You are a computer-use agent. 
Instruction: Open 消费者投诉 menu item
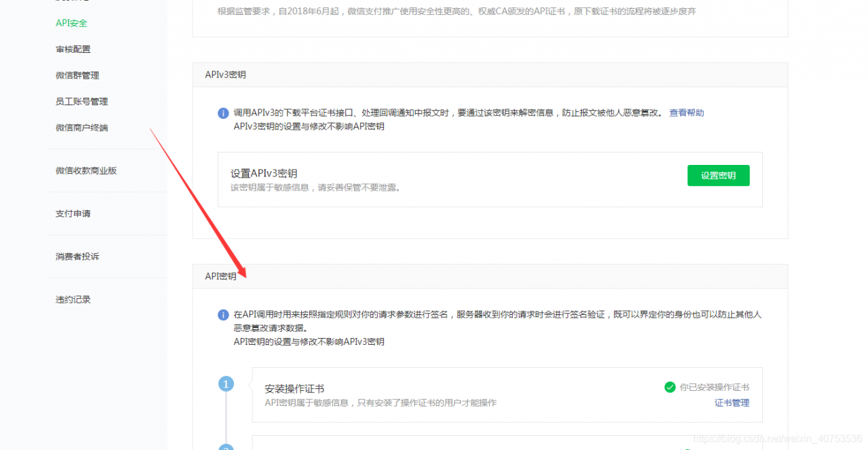[x=77, y=257]
